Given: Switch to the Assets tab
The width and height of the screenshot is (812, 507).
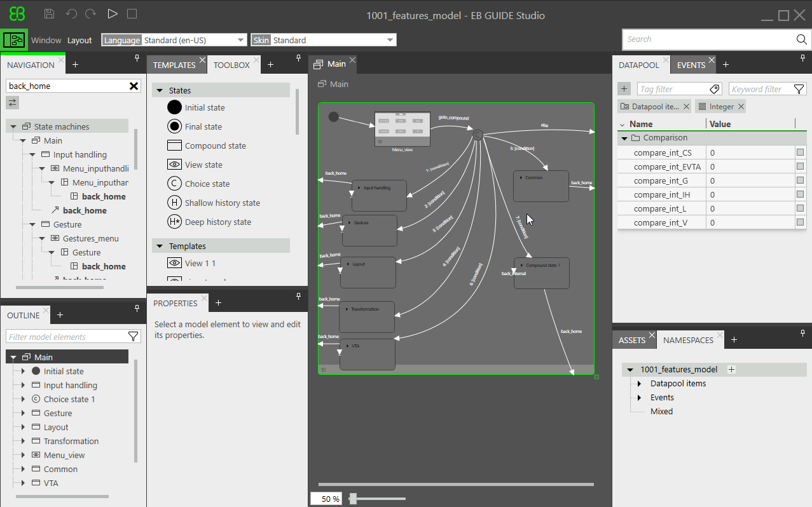Looking at the screenshot, I should pos(632,340).
